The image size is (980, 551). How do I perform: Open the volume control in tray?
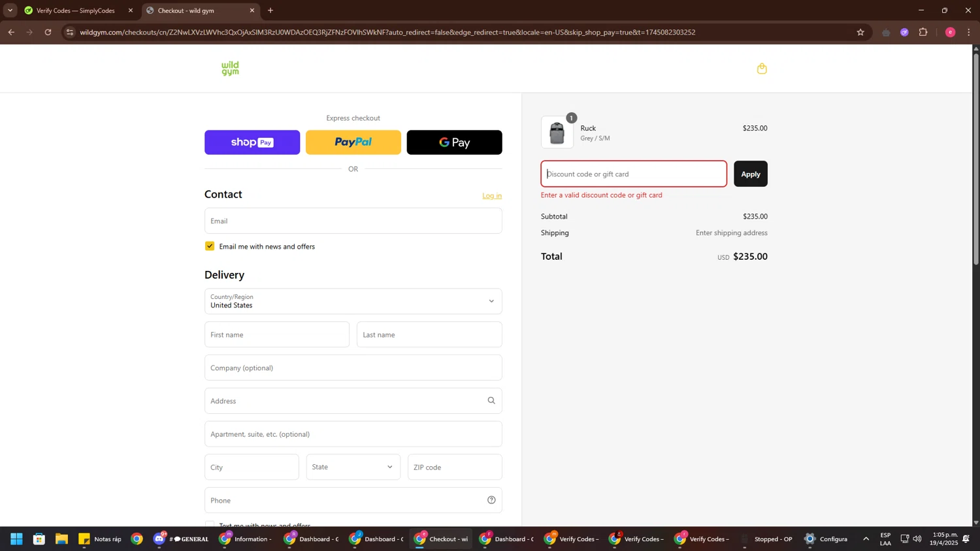pos(917,539)
